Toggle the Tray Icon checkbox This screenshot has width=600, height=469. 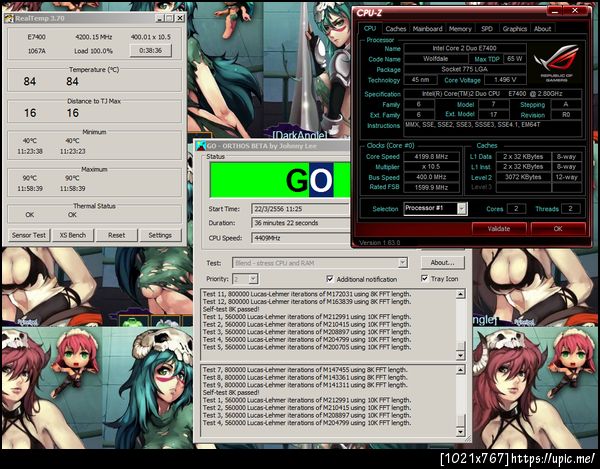pos(424,278)
